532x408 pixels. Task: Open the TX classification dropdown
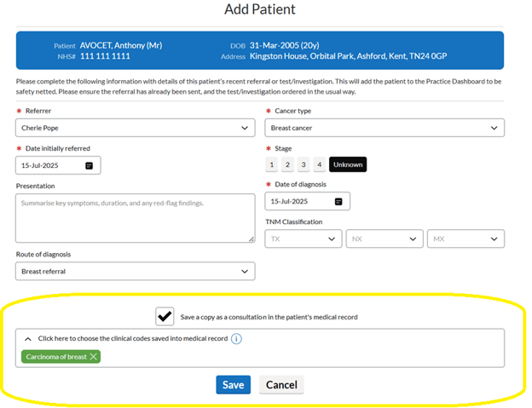pyautogui.click(x=304, y=238)
